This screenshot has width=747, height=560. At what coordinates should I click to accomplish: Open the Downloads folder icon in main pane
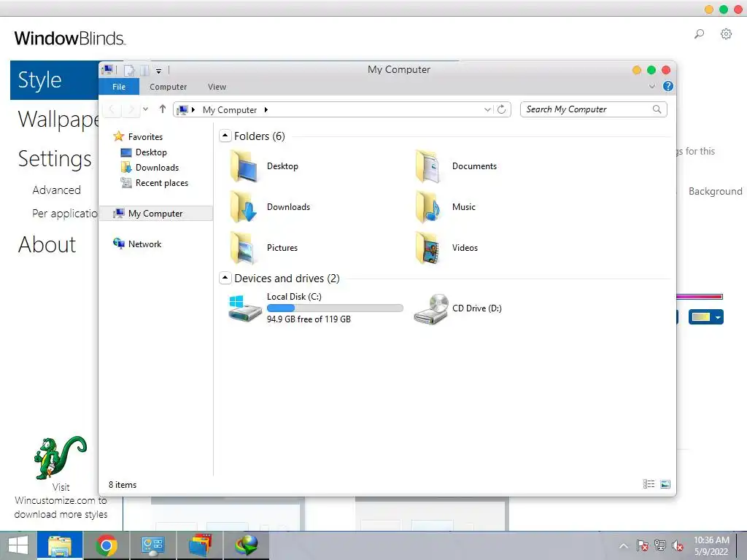[x=244, y=207]
